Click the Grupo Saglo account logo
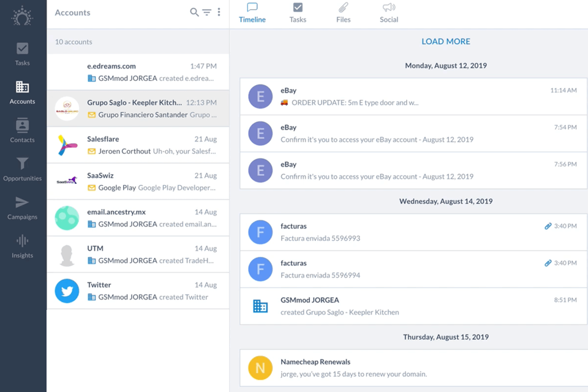The width and height of the screenshot is (588, 392). click(67, 108)
